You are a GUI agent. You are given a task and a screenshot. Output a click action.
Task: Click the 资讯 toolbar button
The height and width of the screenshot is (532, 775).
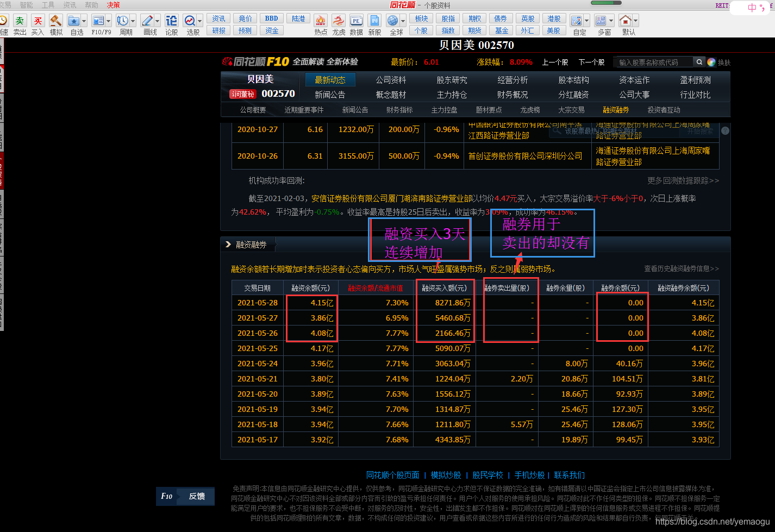(219, 18)
